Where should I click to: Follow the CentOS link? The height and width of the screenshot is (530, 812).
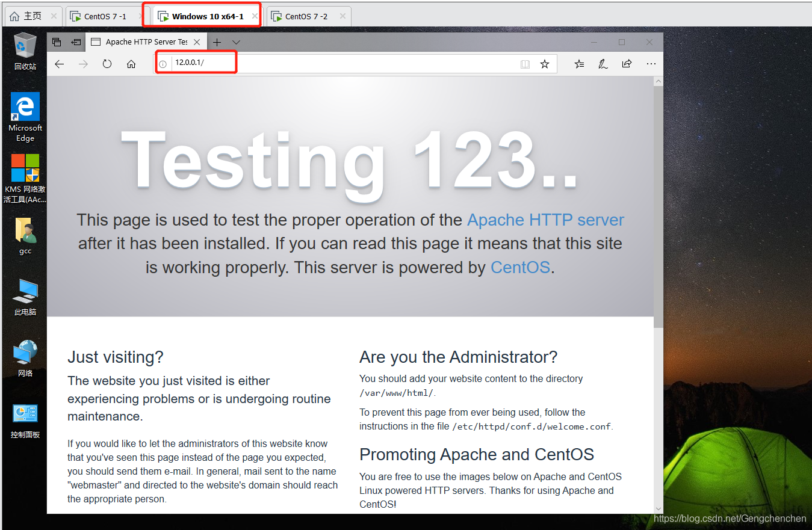click(520, 267)
